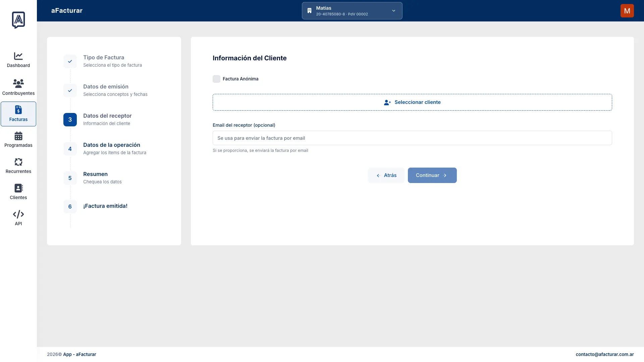Click step number 3 badge

(70, 120)
